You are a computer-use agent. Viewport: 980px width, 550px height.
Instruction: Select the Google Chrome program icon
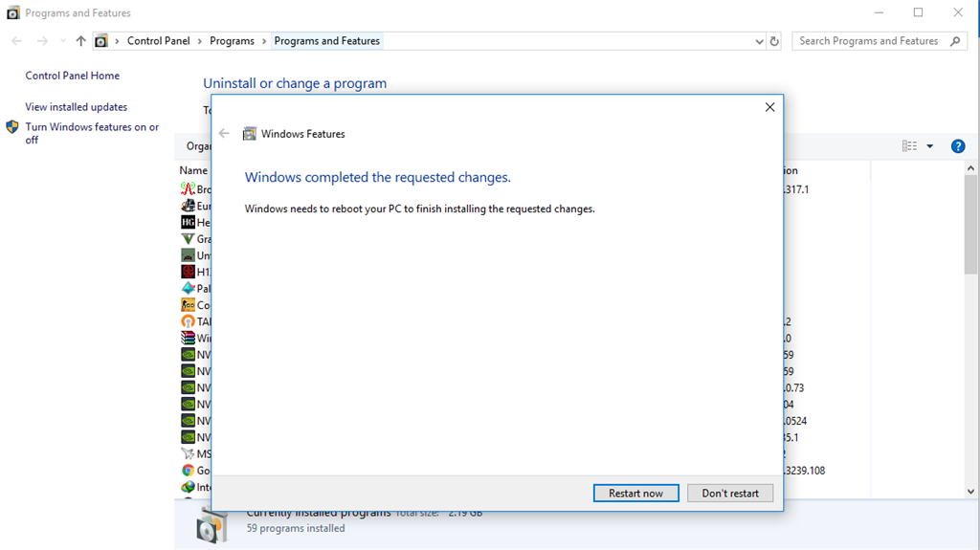[x=188, y=471]
